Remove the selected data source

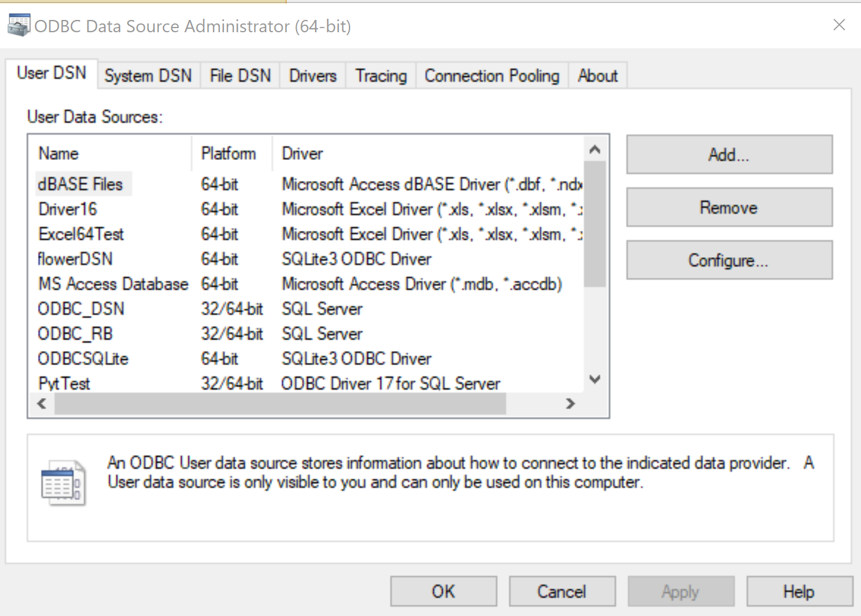coord(728,207)
